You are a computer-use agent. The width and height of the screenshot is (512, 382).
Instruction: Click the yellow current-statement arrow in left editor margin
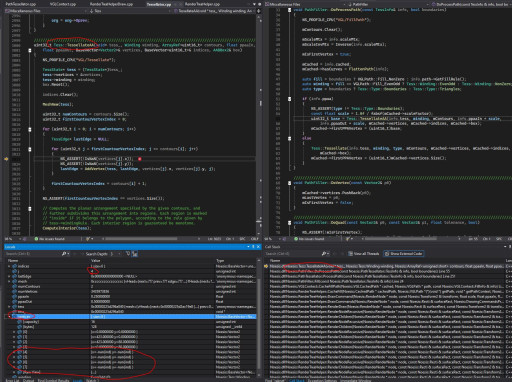tap(6, 159)
